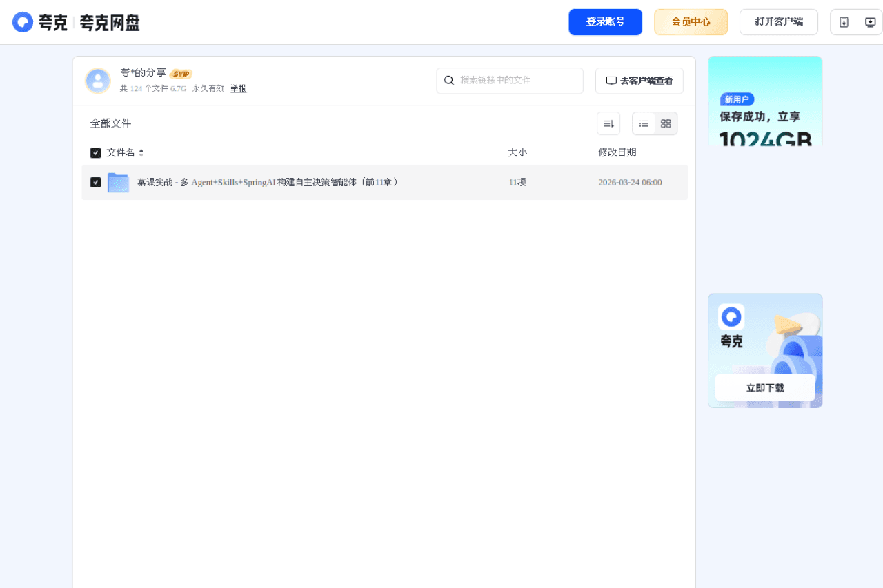Open the mobile app download icon
Viewport: 883px width, 588px height.
coord(844,21)
